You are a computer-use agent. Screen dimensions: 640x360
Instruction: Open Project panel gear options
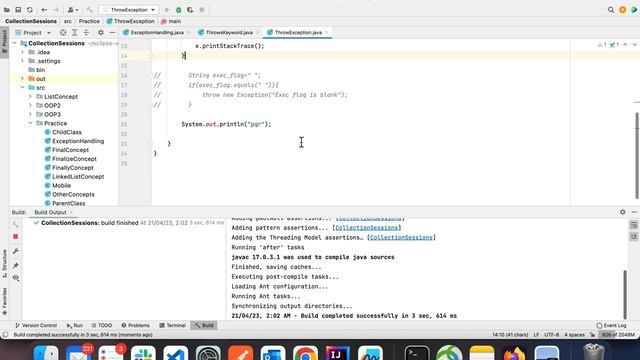[x=100, y=33]
